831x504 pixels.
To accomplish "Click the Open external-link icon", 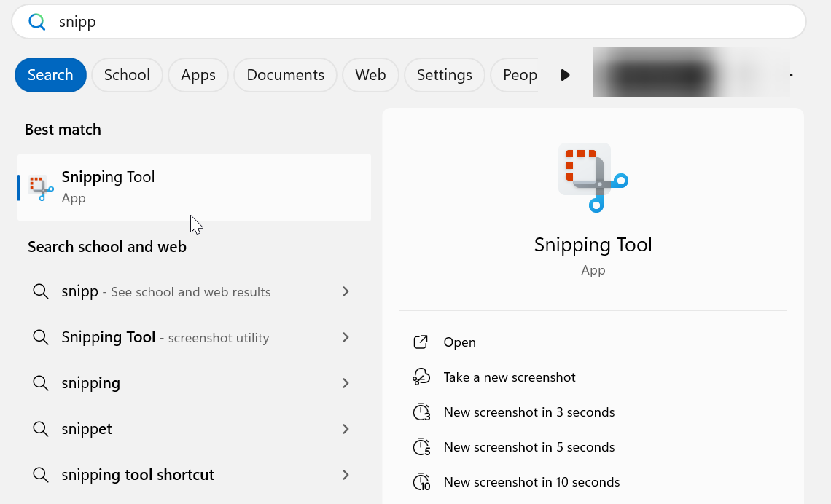I will [421, 342].
